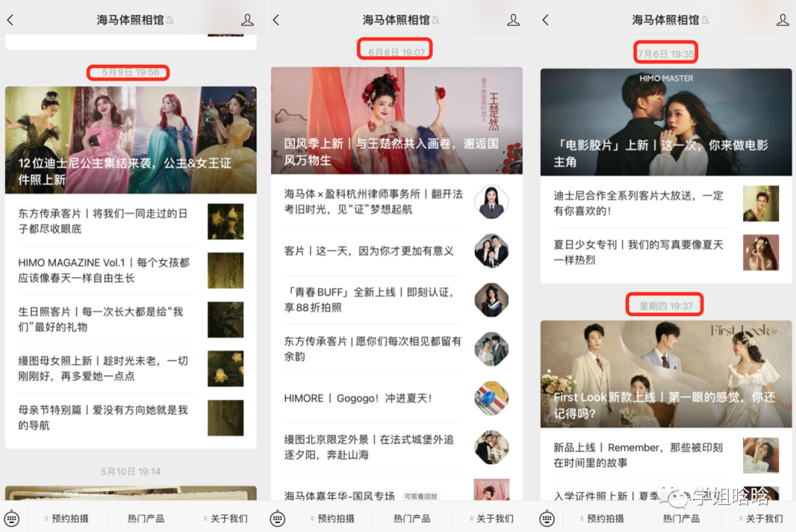The image size is (796, 532).
Task: Switch to keyboard input in the left screen
Action: coord(12,518)
